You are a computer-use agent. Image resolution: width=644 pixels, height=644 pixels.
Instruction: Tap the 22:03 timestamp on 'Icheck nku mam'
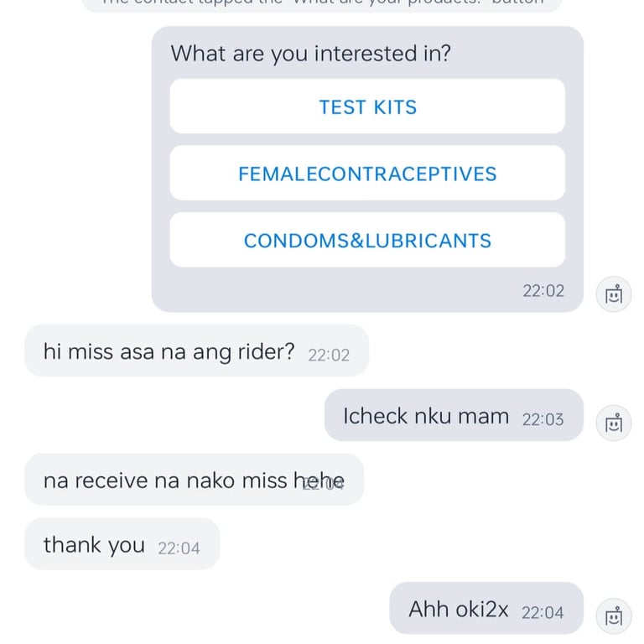coord(543,419)
